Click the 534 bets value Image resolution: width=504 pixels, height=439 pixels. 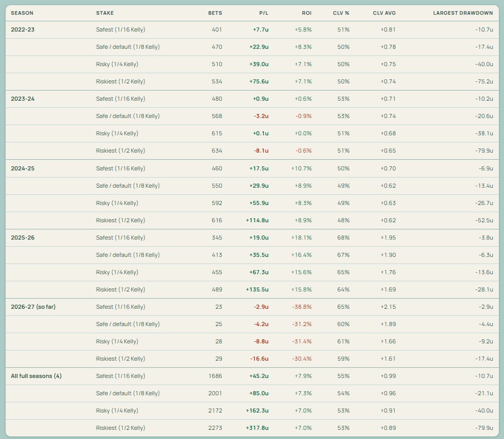click(x=217, y=82)
